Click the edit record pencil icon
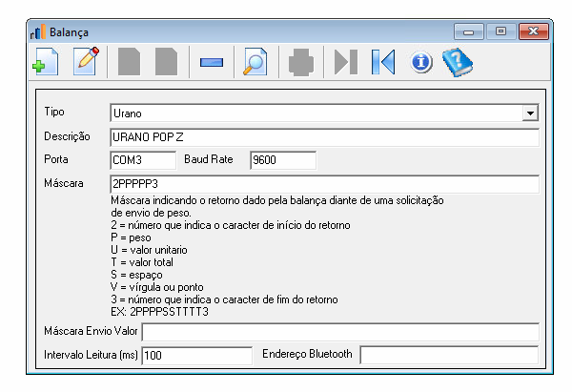This screenshot has height=392, width=572. 87,61
